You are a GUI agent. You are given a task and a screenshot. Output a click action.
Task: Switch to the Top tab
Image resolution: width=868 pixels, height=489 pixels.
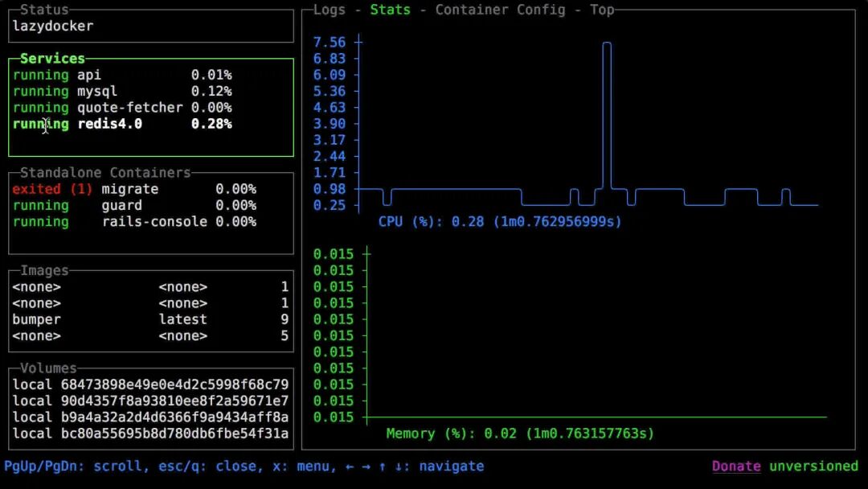[x=602, y=10]
